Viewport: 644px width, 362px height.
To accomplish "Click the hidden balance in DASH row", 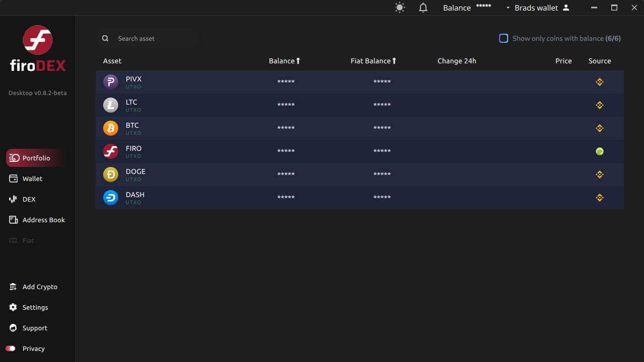I will click(x=286, y=198).
